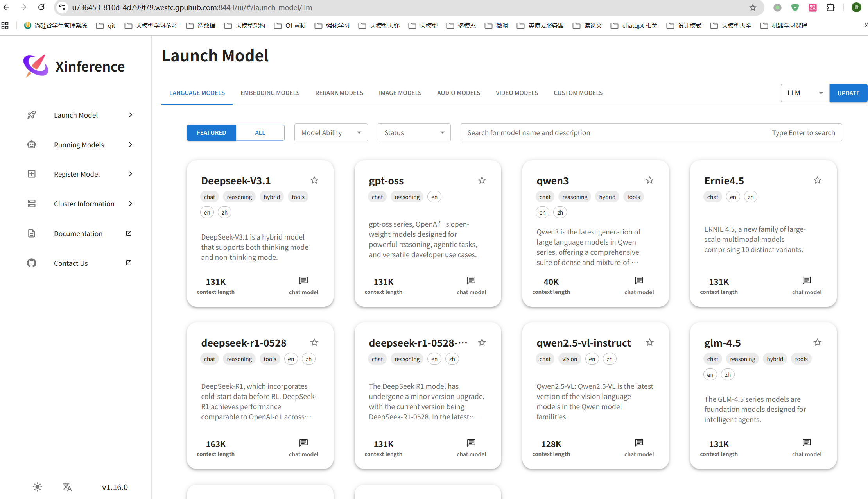Click the plus-box Register Model icon
This screenshot has height=499, width=868.
tap(32, 174)
